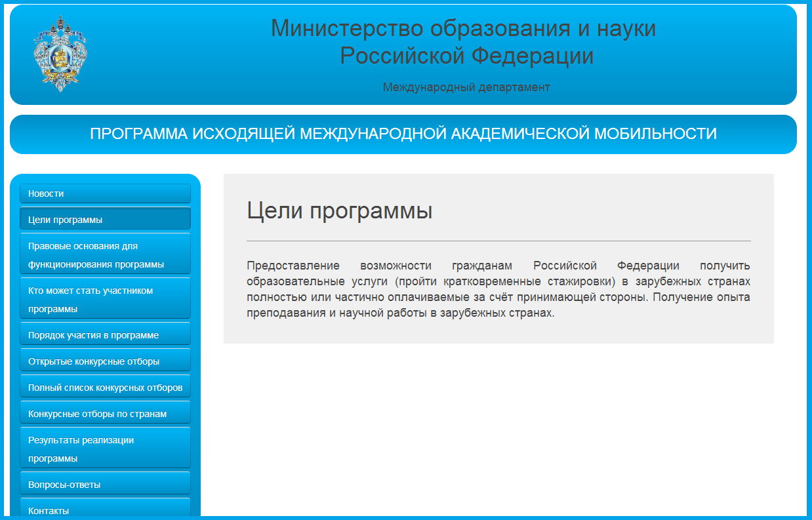
Task: Open Кто может стать участником программы
Action: click(x=105, y=299)
